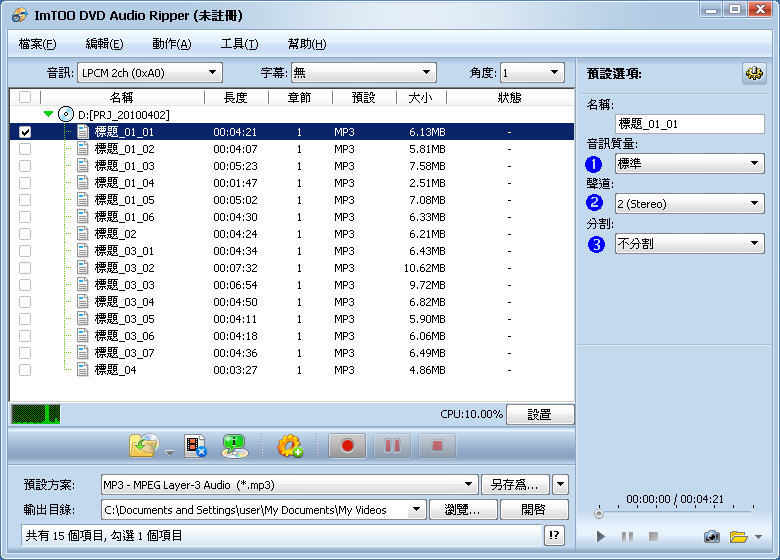
Task: Toggle the select-all checkbox in list header
Action: click(x=25, y=98)
